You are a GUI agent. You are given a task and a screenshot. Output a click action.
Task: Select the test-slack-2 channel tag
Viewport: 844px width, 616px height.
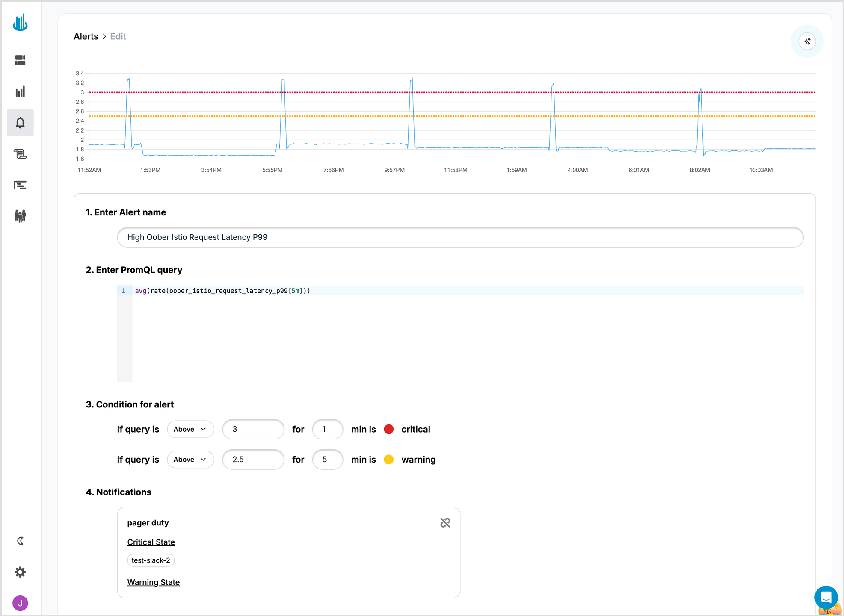pyautogui.click(x=151, y=560)
